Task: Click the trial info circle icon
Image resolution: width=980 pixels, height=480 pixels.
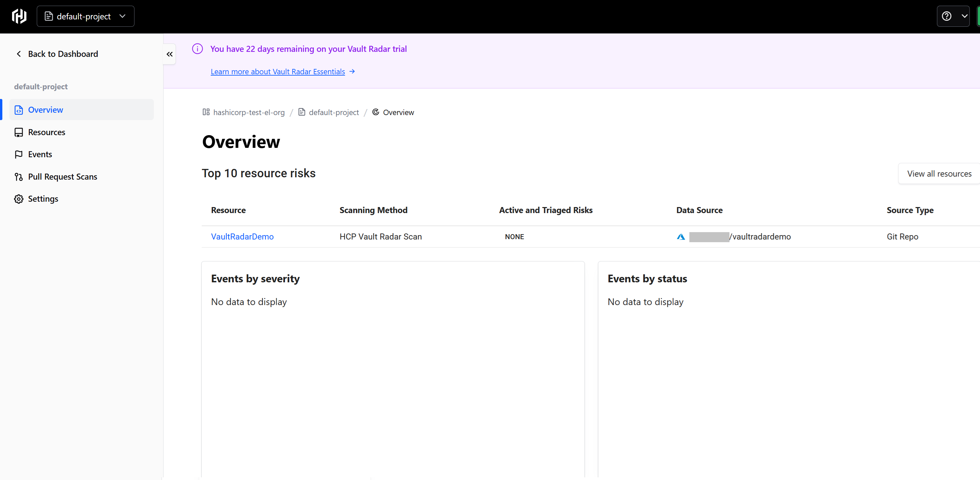Action: (197, 49)
